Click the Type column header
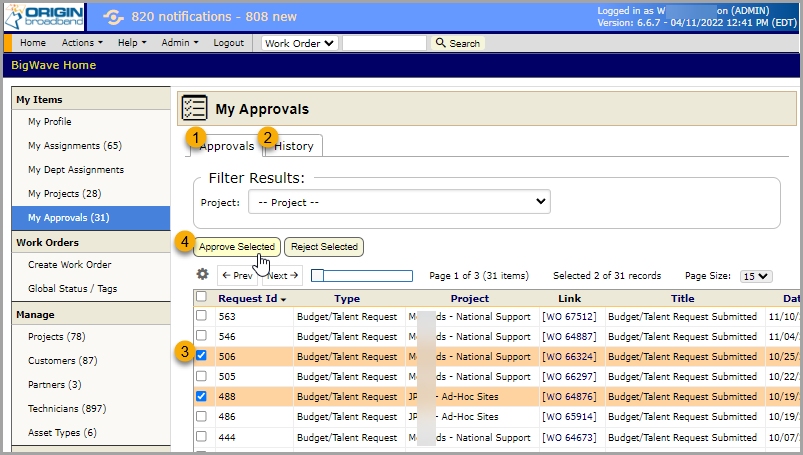This screenshot has height=455, width=803. click(347, 298)
